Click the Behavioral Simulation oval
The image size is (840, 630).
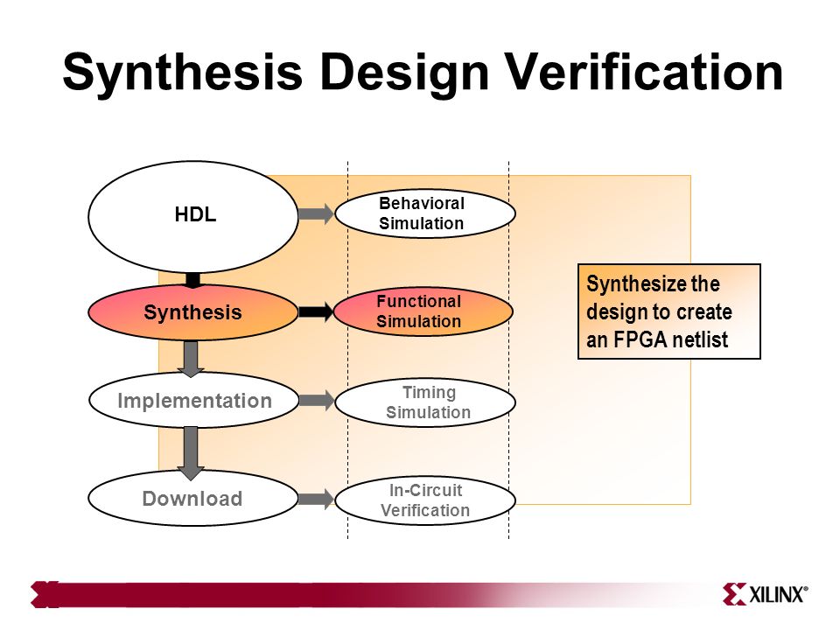coord(425,213)
